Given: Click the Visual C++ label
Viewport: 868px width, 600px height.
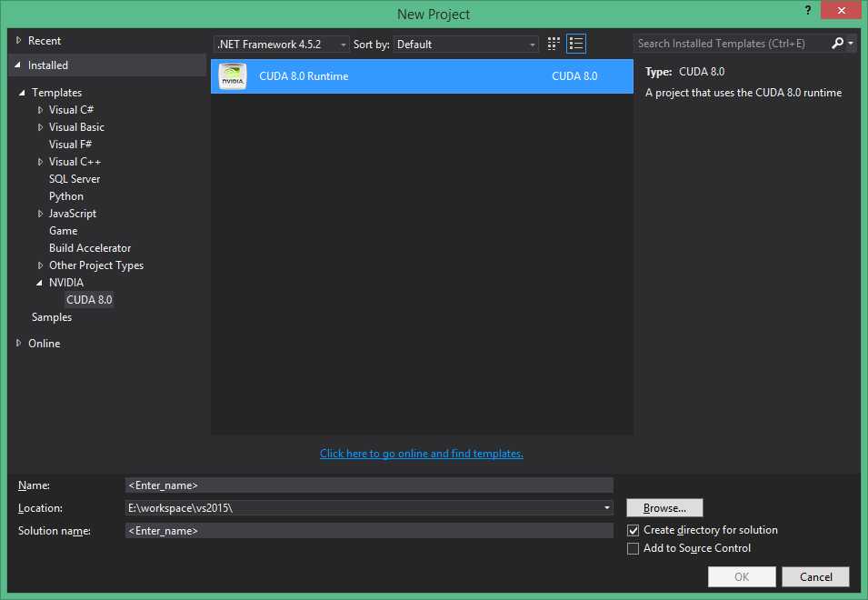Looking at the screenshot, I should [x=75, y=162].
